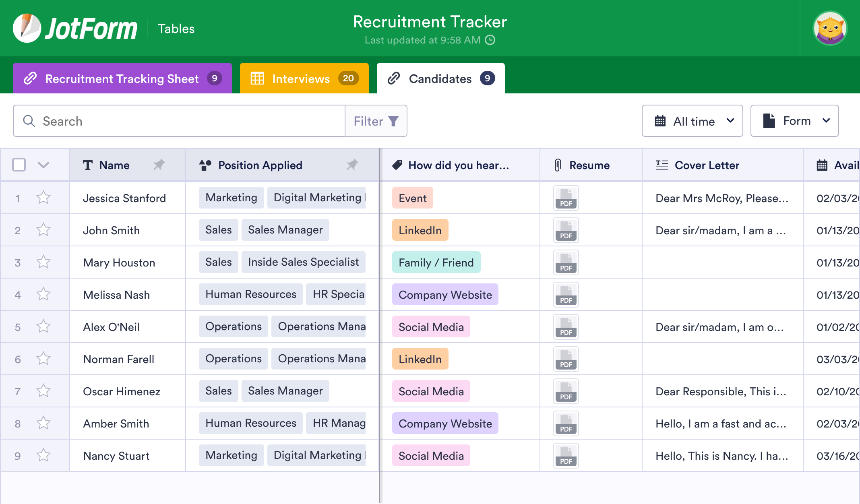860x504 pixels.
Task: Open Amber Smith's PDF resume icon
Action: (x=566, y=423)
